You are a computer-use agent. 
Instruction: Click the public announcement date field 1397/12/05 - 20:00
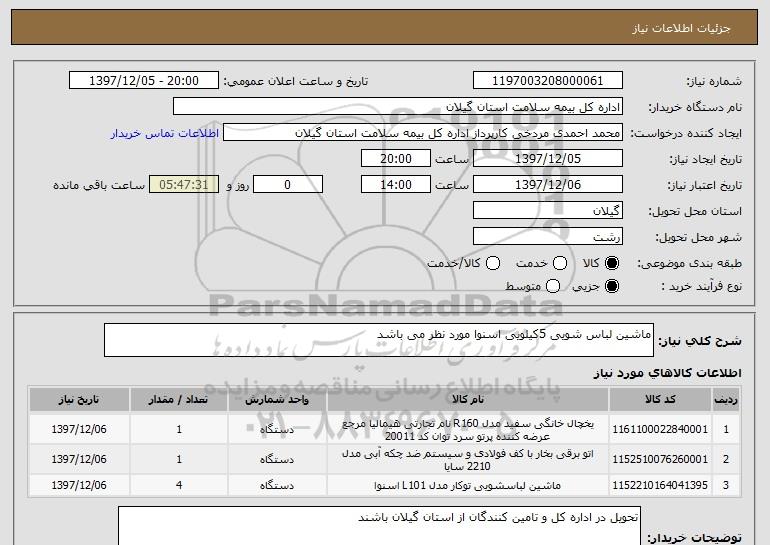click(x=144, y=81)
